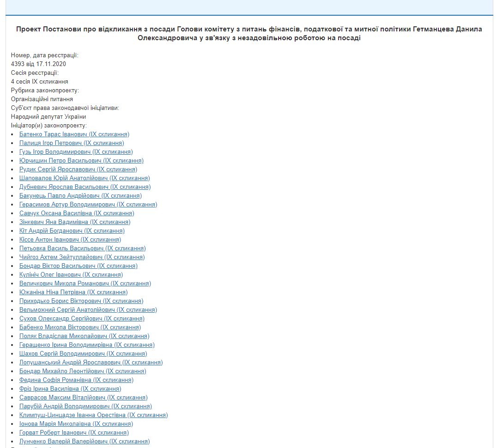Click Палиця Ігор Петрович link
The width and height of the screenshot is (497, 448).
[x=71, y=143]
